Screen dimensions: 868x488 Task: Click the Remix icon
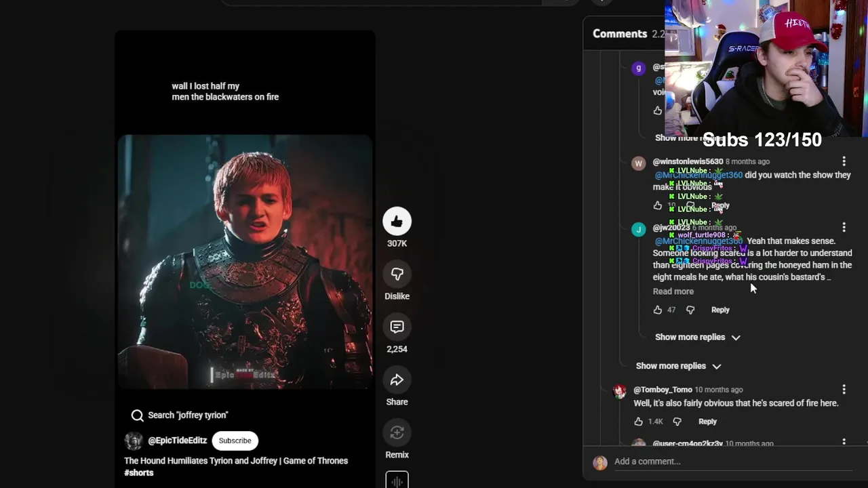(397, 432)
